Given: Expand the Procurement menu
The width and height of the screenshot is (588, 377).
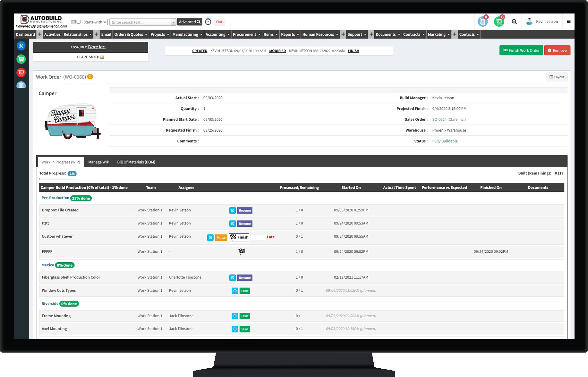Looking at the screenshot, I should coord(247,34).
